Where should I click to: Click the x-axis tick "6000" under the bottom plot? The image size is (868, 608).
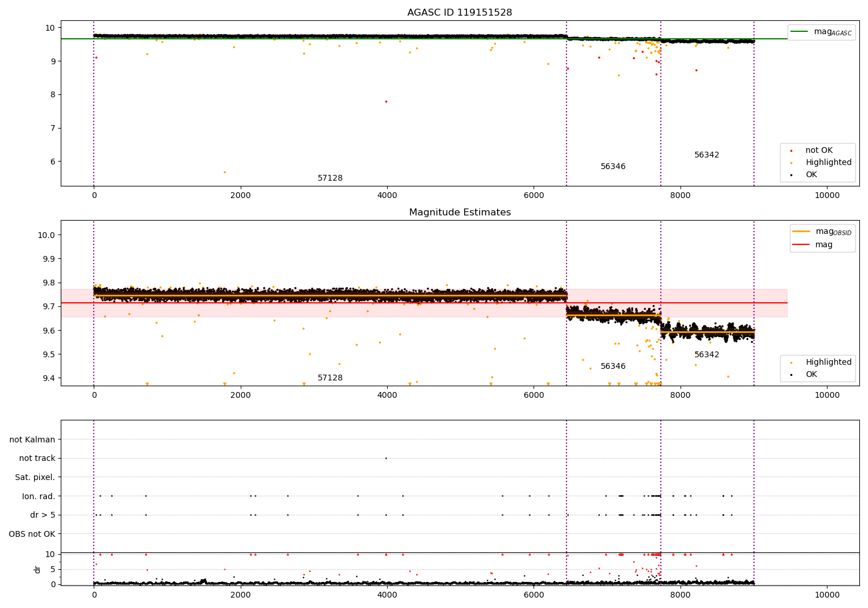point(534,595)
